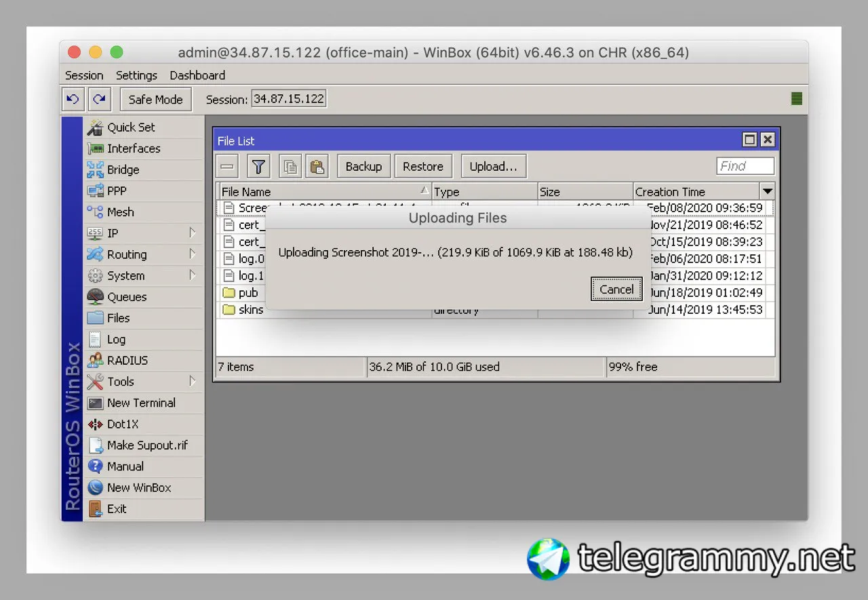The image size is (868, 600).
Task: Click the macOS green zoom button
Action: pyautogui.click(x=117, y=52)
